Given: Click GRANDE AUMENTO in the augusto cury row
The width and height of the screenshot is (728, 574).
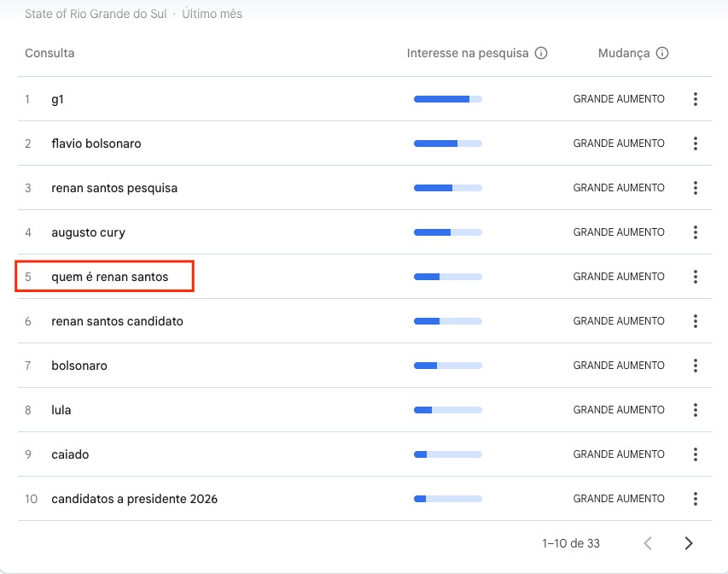Looking at the screenshot, I should (619, 232).
